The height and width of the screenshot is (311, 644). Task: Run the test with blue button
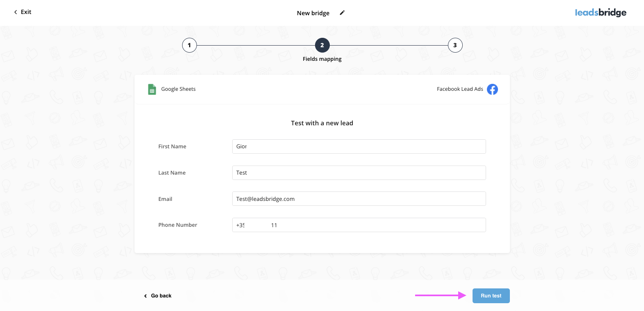(491, 296)
